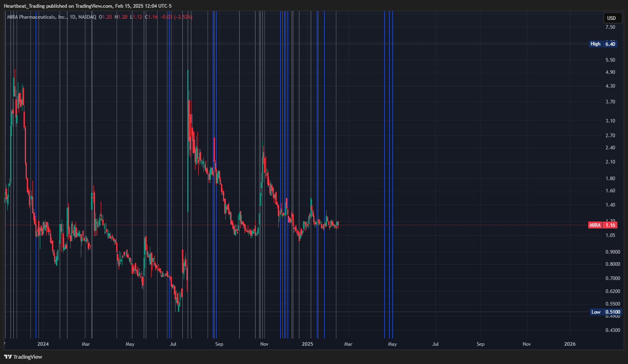Click the 1.80 price axis label
The image size is (628, 364).
pyautogui.click(x=610, y=179)
